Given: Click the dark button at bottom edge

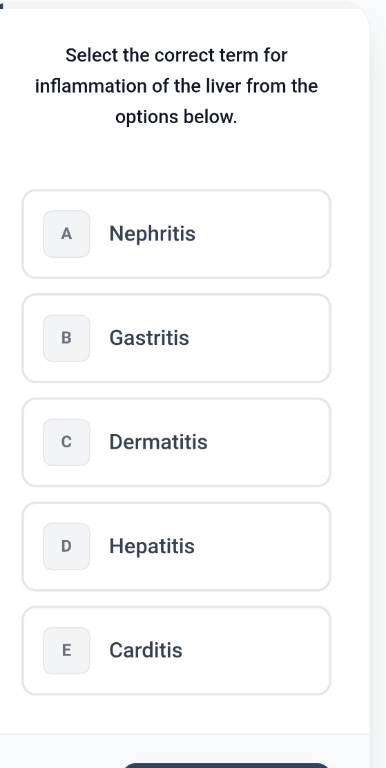Looking at the screenshot, I should (225, 765).
